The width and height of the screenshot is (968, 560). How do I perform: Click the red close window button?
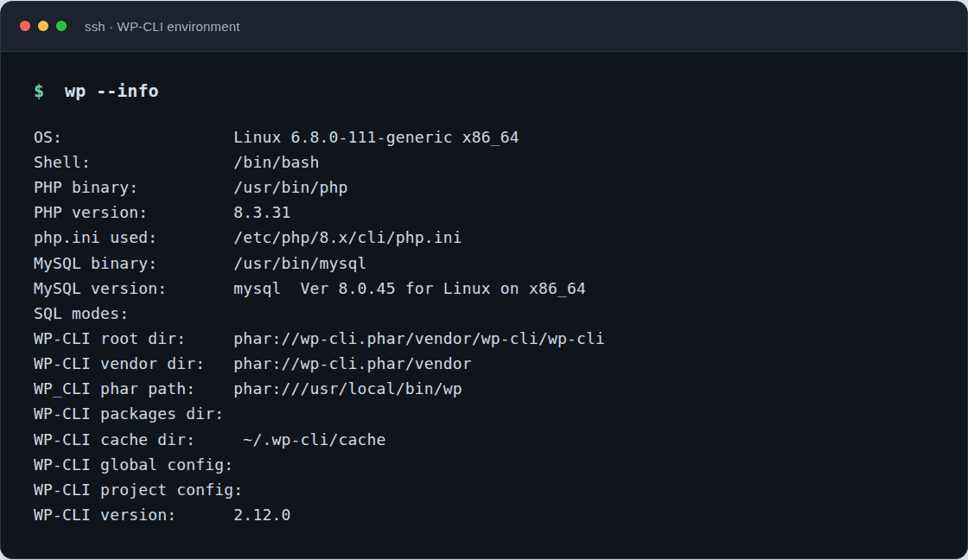pyautogui.click(x=25, y=26)
